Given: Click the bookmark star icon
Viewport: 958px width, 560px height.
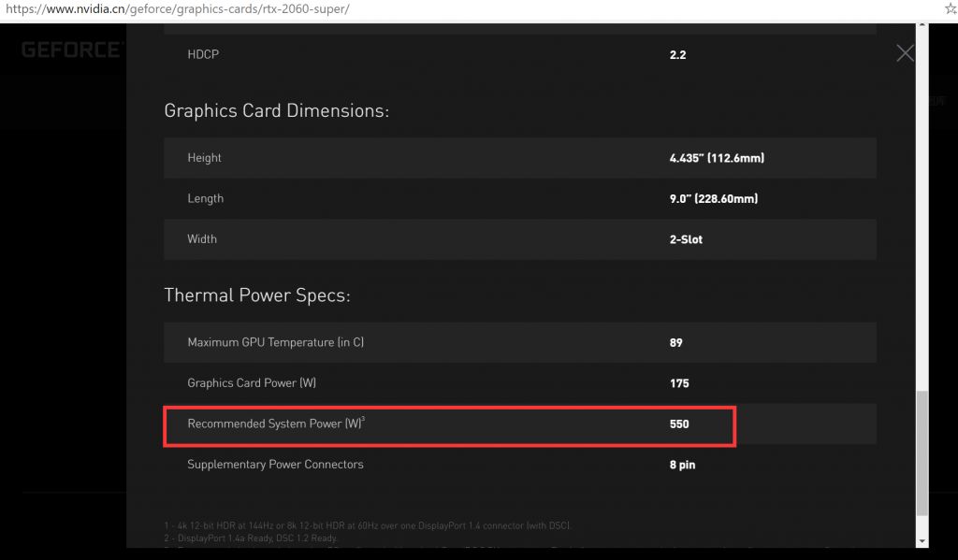Looking at the screenshot, I should 950,7.
